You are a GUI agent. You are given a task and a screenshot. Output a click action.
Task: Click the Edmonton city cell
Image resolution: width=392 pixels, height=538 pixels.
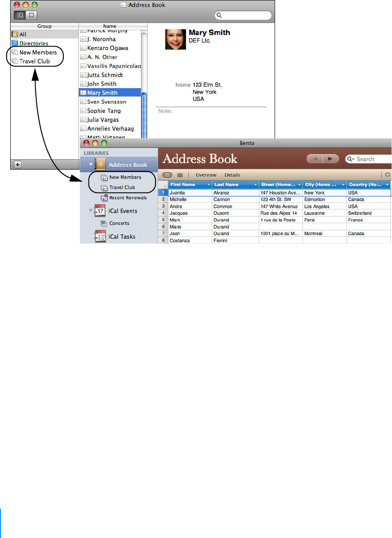325,199
